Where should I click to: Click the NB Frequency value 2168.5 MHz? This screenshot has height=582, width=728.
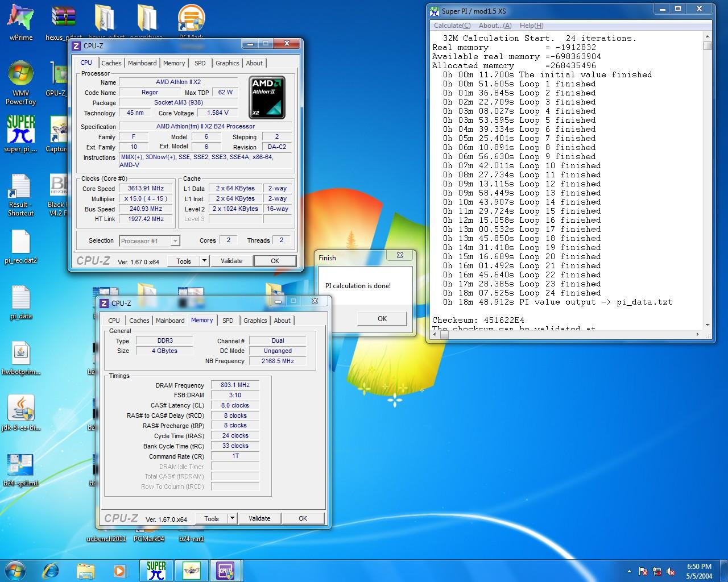tap(278, 361)
